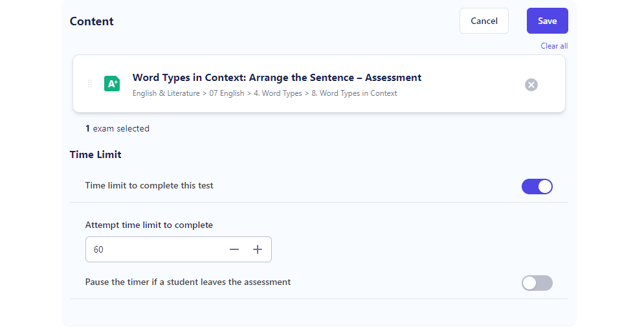Screen dimensions: 644x329
Task: Enable pause timer when student leaves
Action: coord(537,283)
